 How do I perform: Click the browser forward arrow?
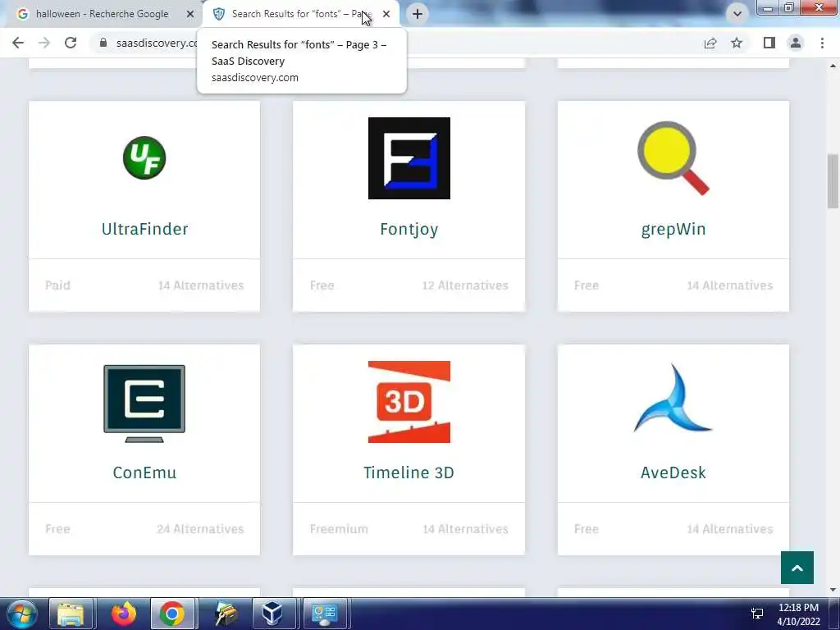(44, 43)
